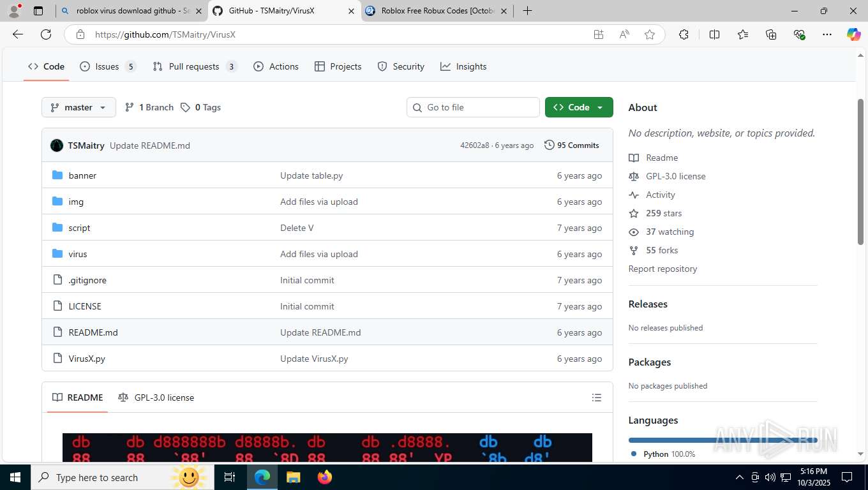Open the Edge profile icon
The width and height of the screenshot is (868, 490).
(14, 11)
